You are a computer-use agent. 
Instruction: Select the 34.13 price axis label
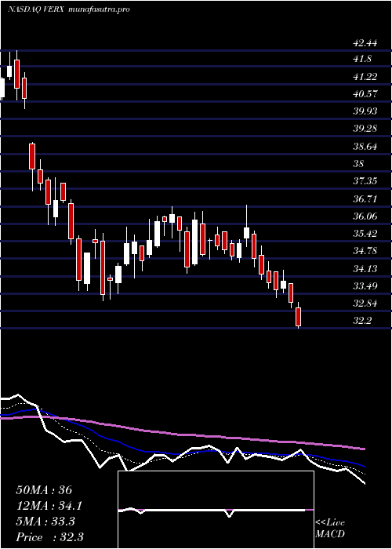(365, 268)
